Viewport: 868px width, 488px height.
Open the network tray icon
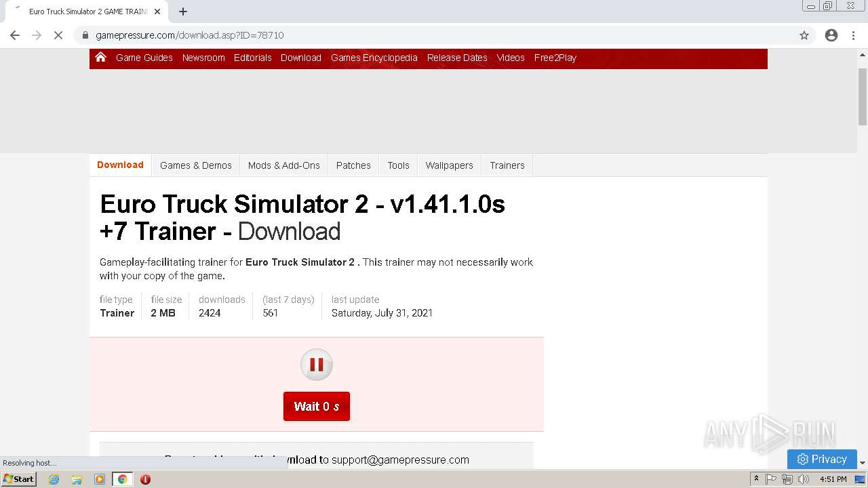(787, 479)
